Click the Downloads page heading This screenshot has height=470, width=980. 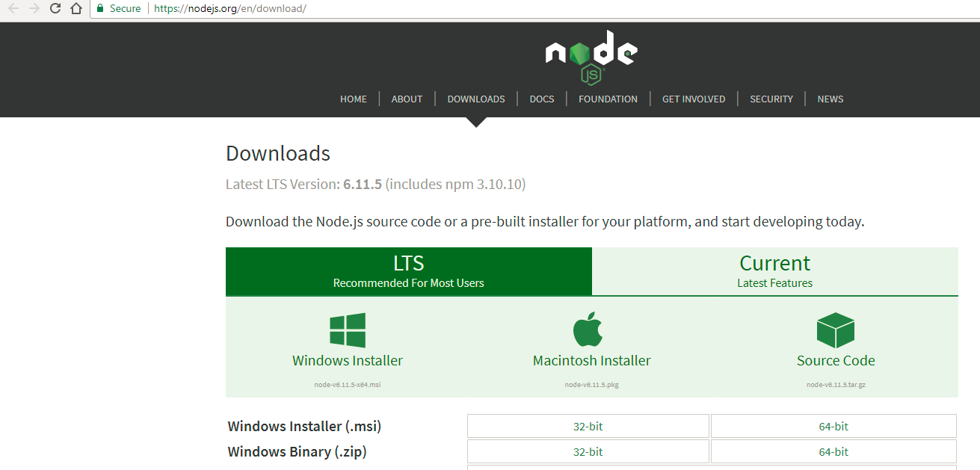pos(278,153)
